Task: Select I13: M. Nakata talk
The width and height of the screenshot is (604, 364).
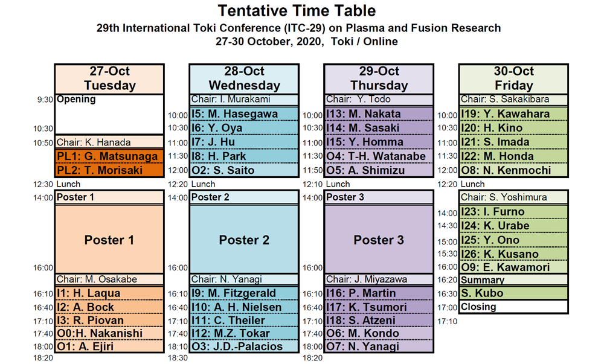Action: (x=379, y=114)
